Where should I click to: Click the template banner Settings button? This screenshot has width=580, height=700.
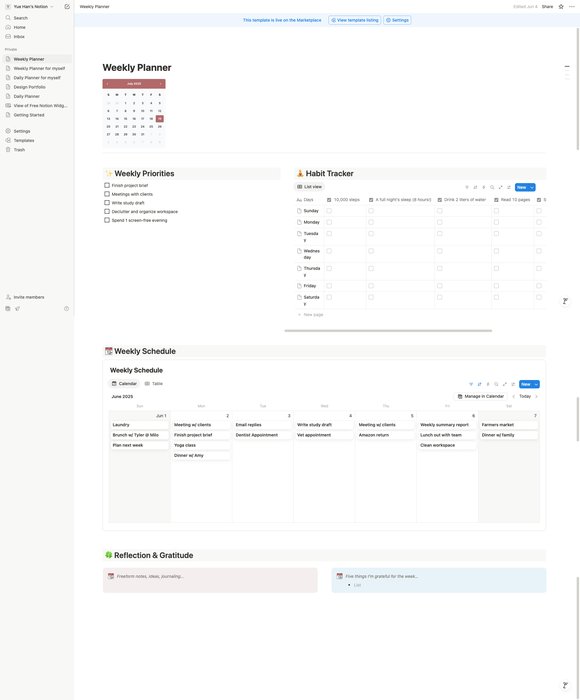click(397, 20)
